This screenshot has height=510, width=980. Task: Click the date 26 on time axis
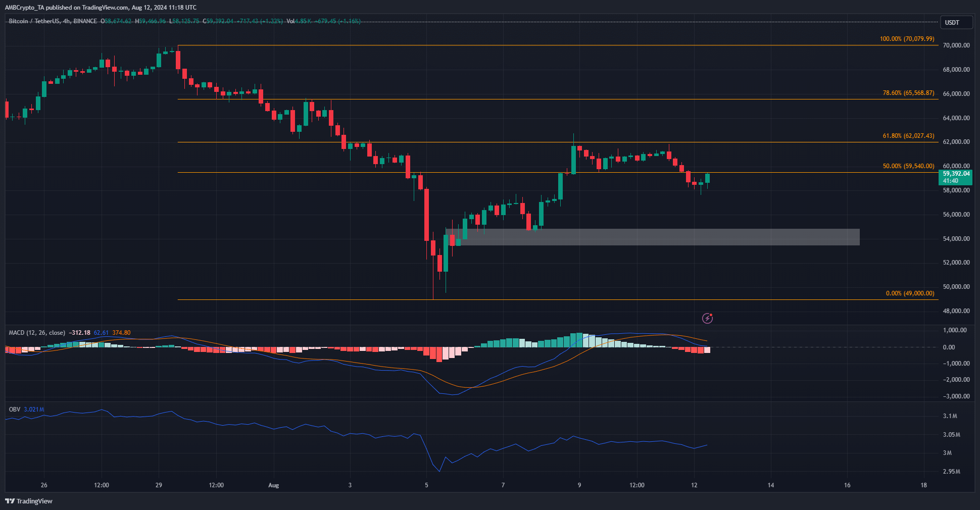pyautogui.click(x=44, y=485)
